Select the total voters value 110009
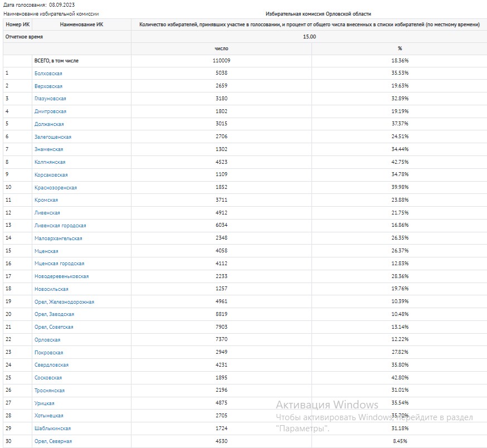The width and height of the screenshot is (487, 448). click(221, 60)
